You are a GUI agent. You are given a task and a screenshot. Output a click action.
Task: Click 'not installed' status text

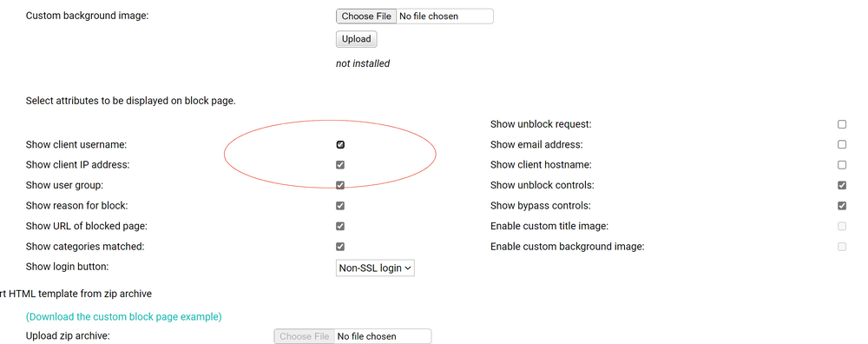[363, 63]
